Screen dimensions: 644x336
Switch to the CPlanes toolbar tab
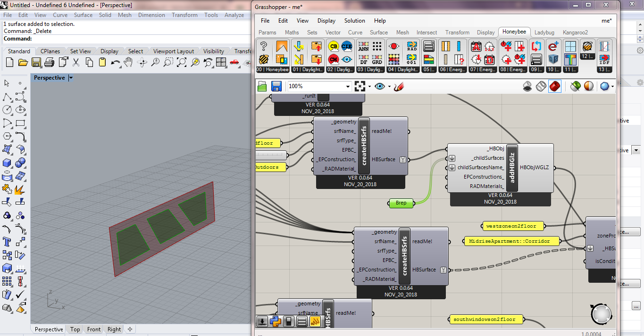point(50,51)
